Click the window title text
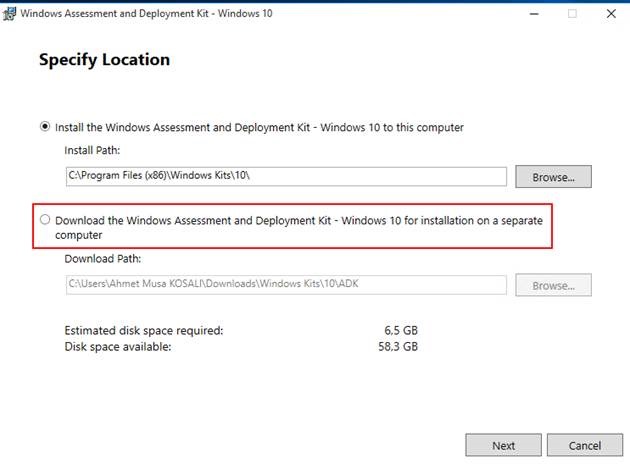The width and height of the screenshot is (630, 464). (146, 13)
